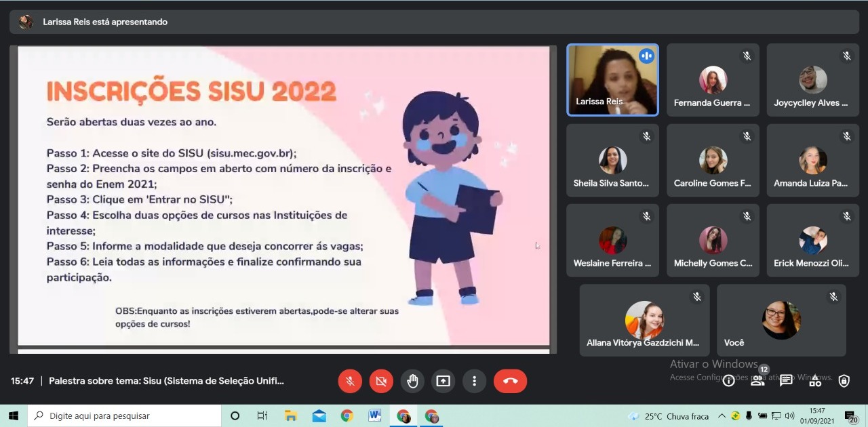
Task: Open Cortana circle icon on taskbar
Action: coord(235,415)
